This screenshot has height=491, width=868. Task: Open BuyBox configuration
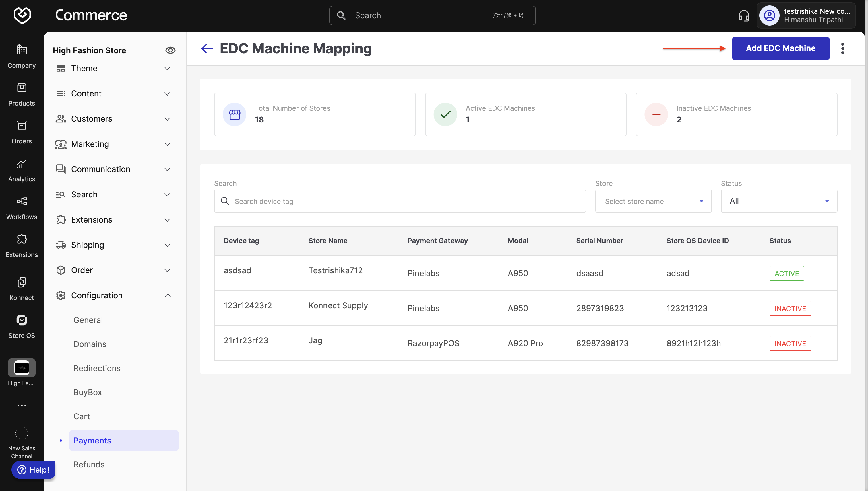pos(88,392)
